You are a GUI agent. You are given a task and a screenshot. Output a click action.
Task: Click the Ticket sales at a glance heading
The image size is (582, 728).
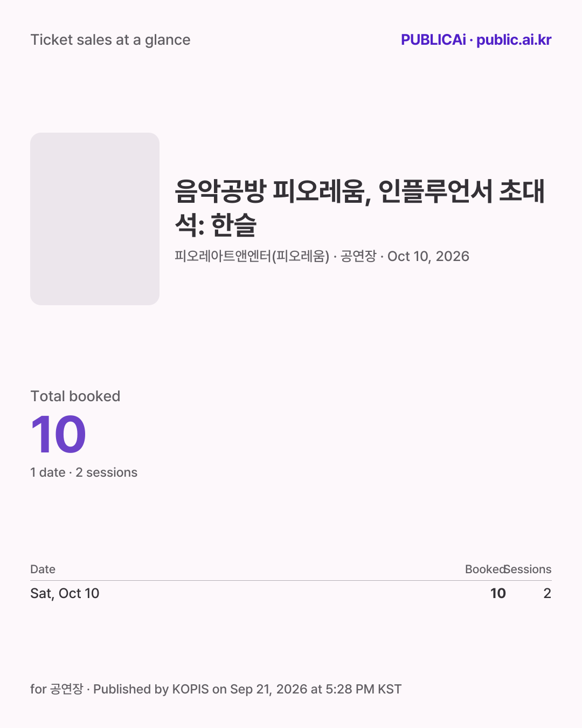pos(110,40)
